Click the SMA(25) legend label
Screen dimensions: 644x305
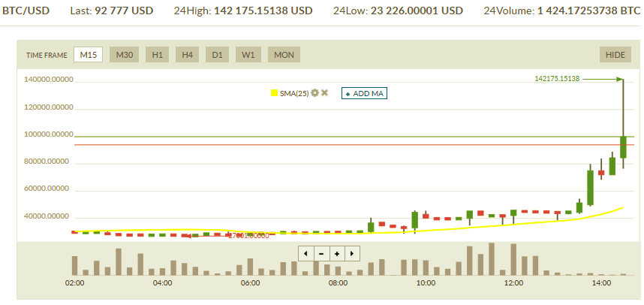(293, 93)
